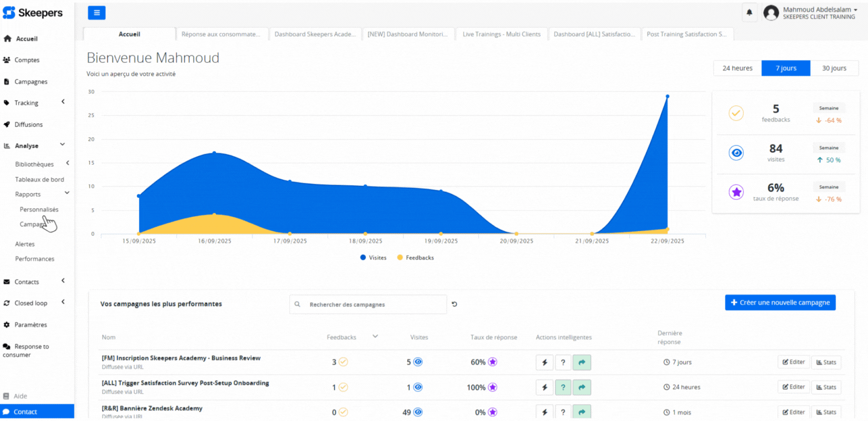Reset campaign search with refresh icon
Viewport: 868px width, 421px height.
[x=455, y=304]
